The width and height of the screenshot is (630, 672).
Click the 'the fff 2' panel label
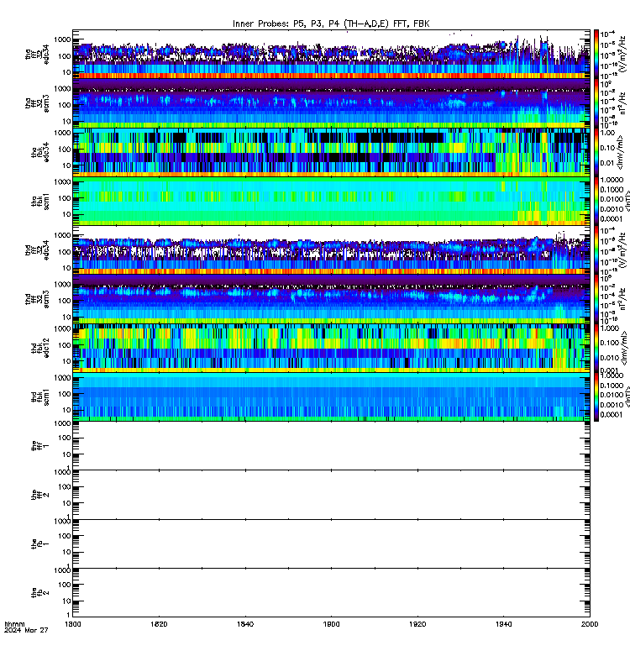[x=40, y=495]
